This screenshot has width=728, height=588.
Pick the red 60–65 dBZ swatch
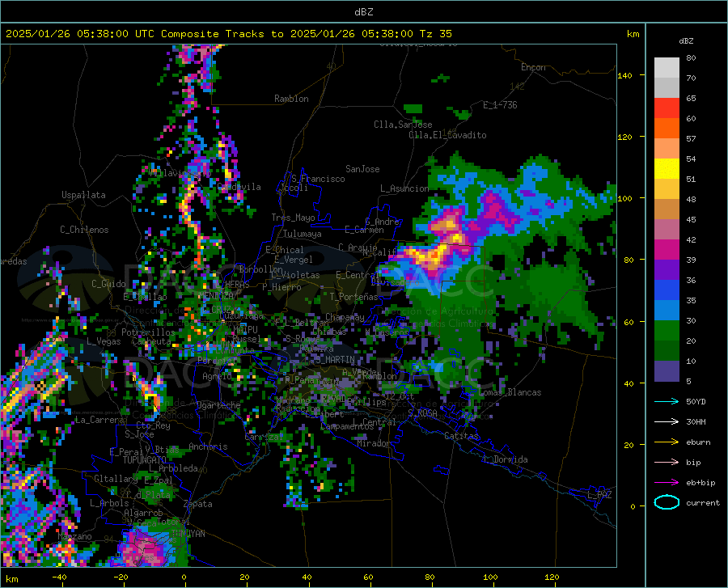coord(667,108)
